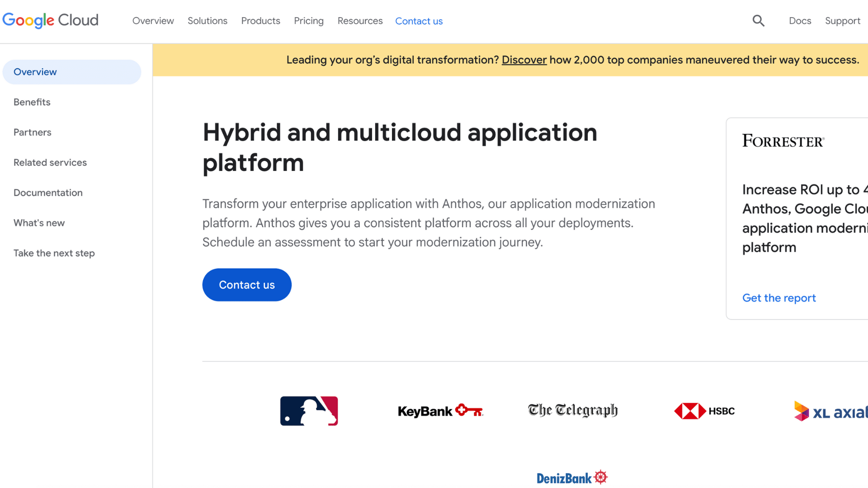
Task: Open the search icon
Action: 759,21
